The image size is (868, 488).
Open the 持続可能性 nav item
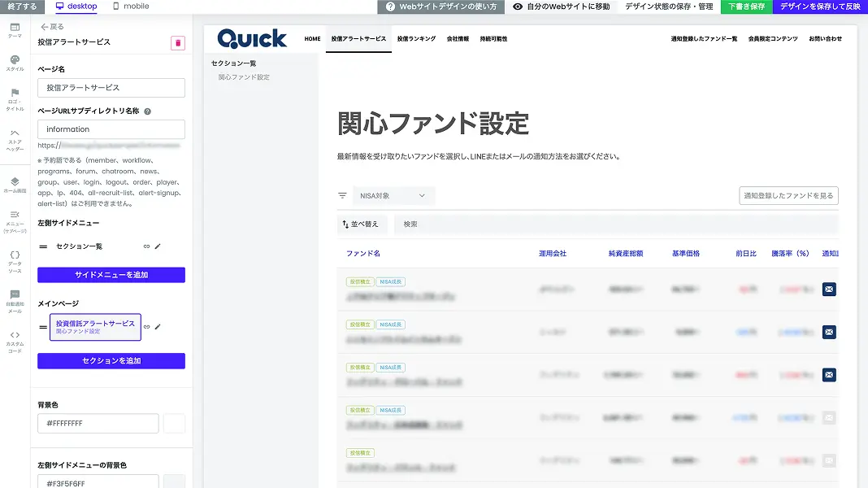coord(493,39)
